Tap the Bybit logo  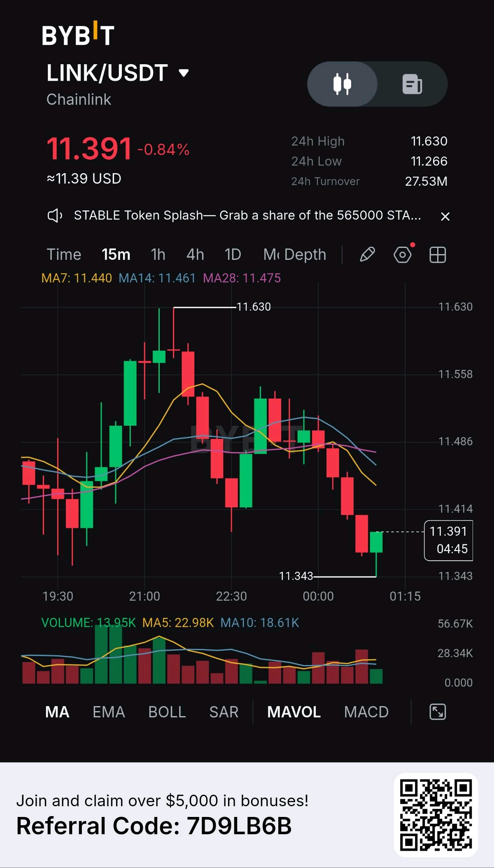click(78, 33)
